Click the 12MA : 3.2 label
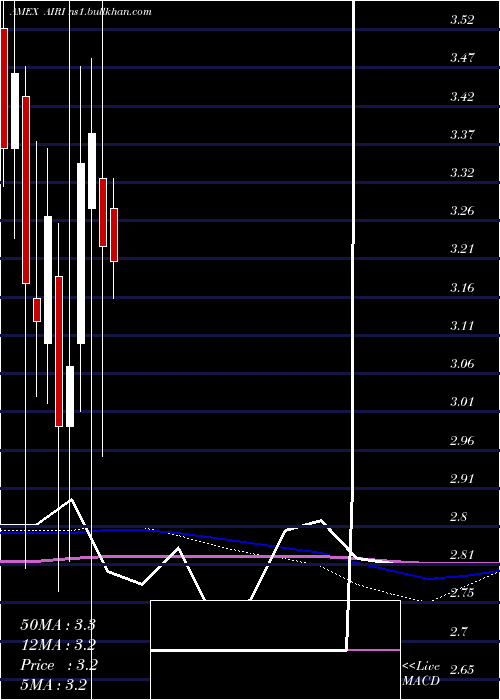Viewport: 500px width, 700px height. [58, 645]
